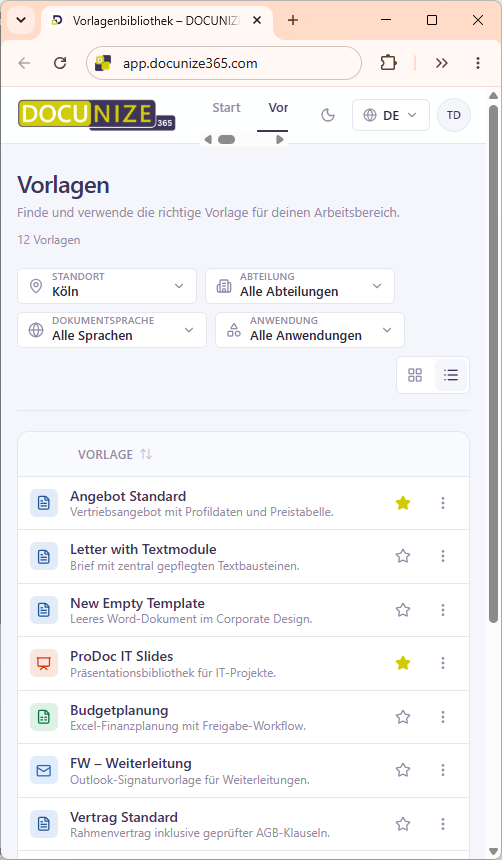Image resolution: width=502 pixels, height=860 pixels.
Task: Open the Abteilung filter dropdown
Action: pos(300,286)
